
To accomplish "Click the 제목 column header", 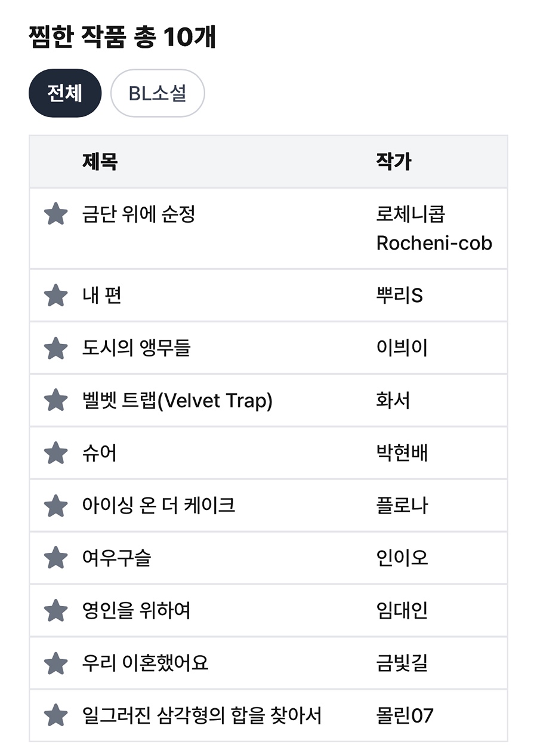I will [x=100, y=162].
